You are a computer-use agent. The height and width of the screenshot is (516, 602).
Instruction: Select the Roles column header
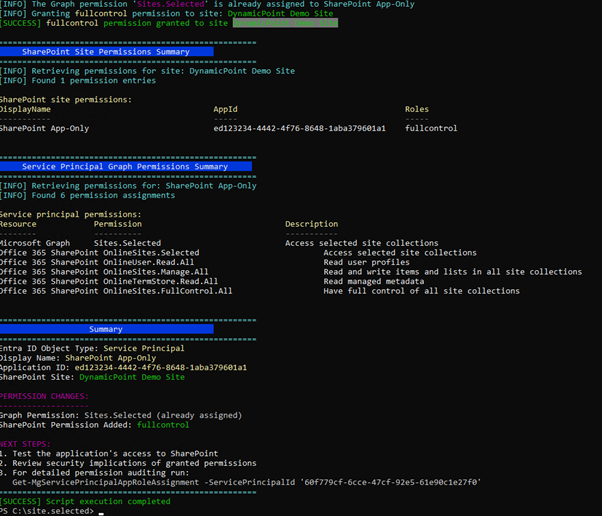click(x=417, y=109)
